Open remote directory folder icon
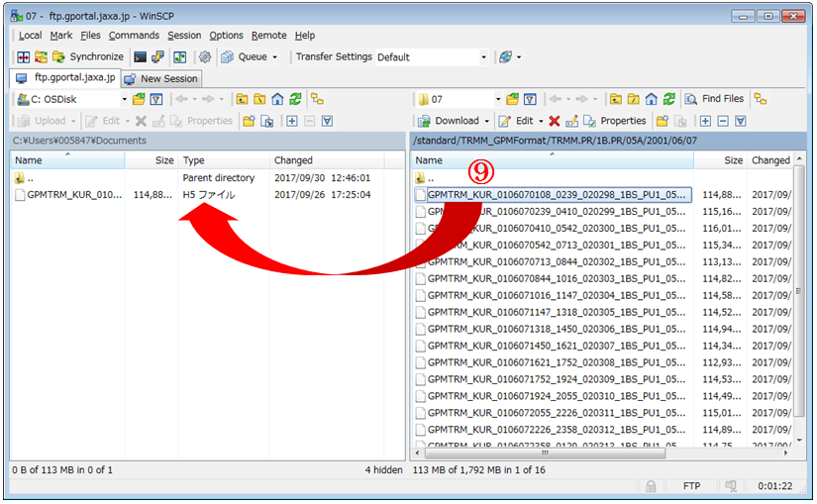The width and height of the screenshot is (817, 504). (513, 99)
